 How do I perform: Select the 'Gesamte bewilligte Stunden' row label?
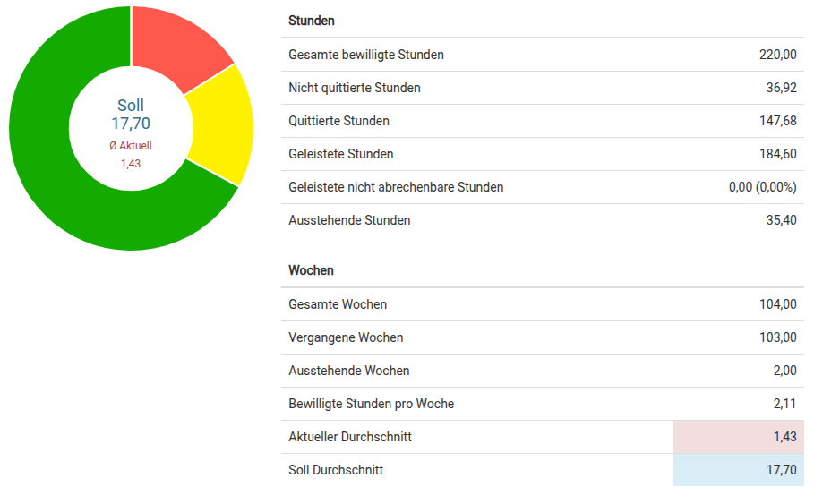366,55
